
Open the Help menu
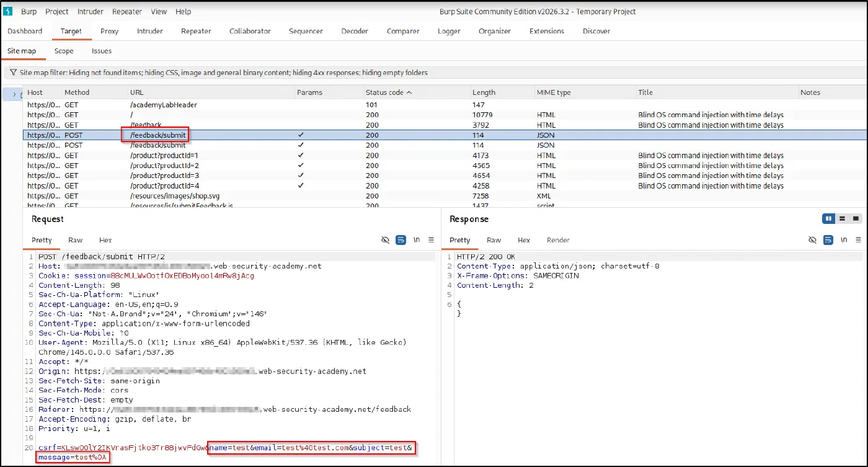click(x=183, y=12)
